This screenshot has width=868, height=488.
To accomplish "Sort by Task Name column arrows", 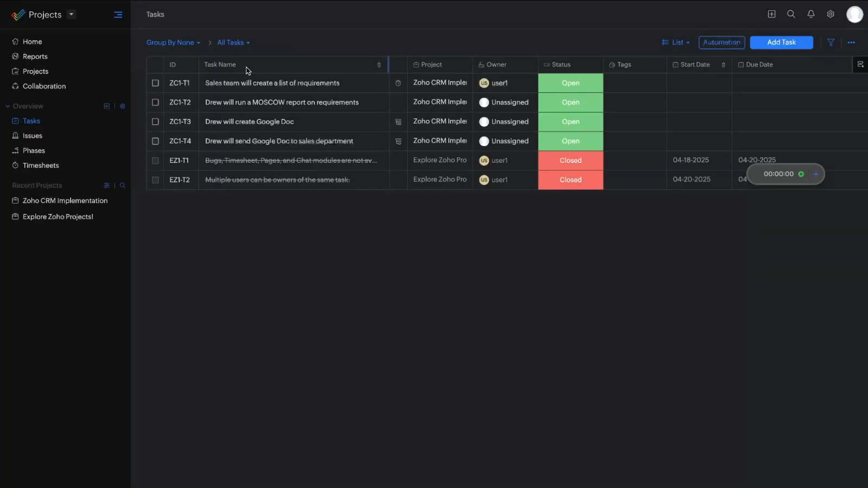I will (x=379, y=65).
